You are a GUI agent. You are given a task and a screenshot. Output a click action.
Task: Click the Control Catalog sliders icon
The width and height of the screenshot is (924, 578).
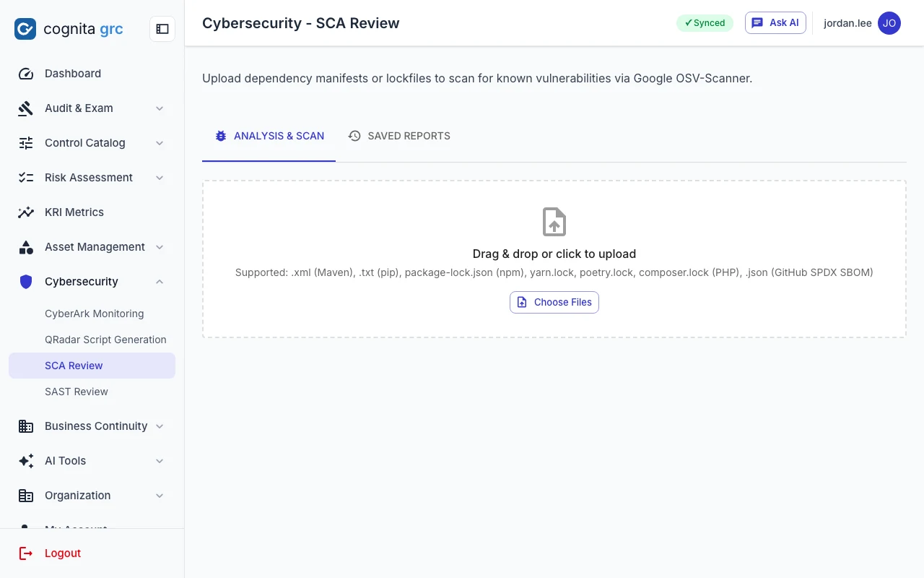click(26, 143)
